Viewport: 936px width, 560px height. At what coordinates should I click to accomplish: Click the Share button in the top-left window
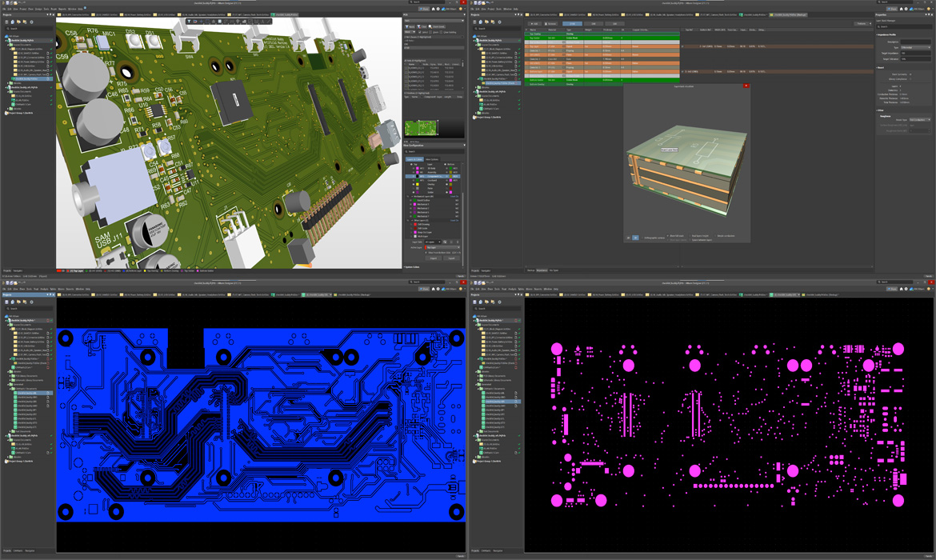coord(425,9)
